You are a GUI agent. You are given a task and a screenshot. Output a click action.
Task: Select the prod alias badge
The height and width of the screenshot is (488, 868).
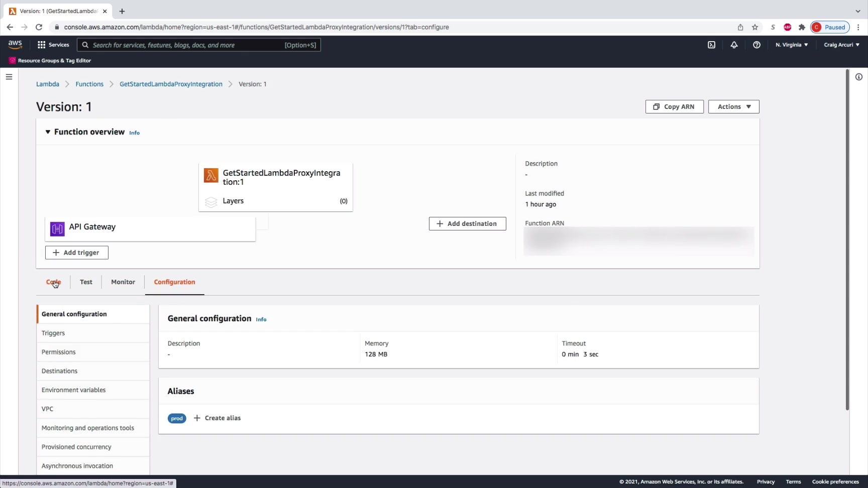coord(177,418)
